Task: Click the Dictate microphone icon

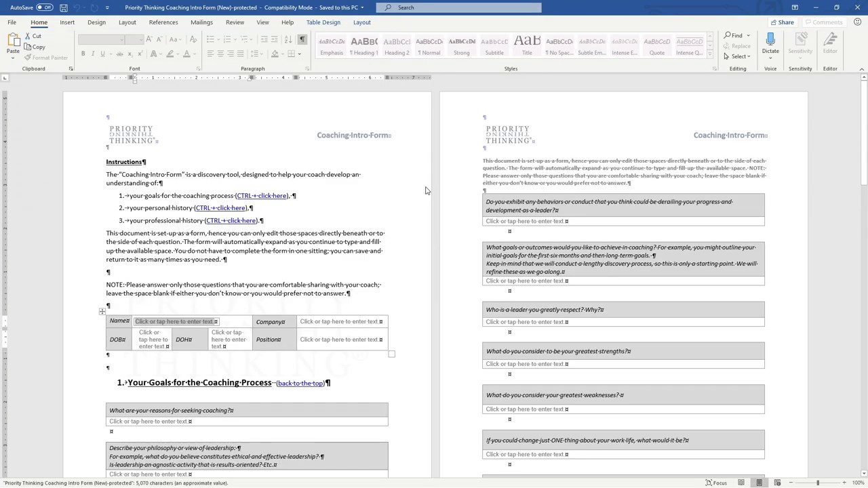Action: coord(770,39)
